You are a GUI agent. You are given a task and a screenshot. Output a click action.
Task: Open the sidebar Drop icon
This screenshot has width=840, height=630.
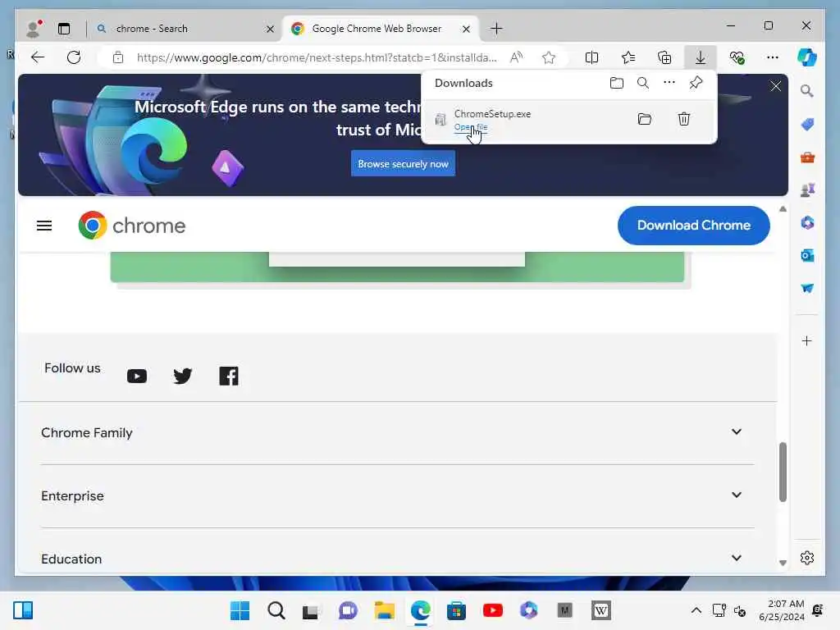807,288
